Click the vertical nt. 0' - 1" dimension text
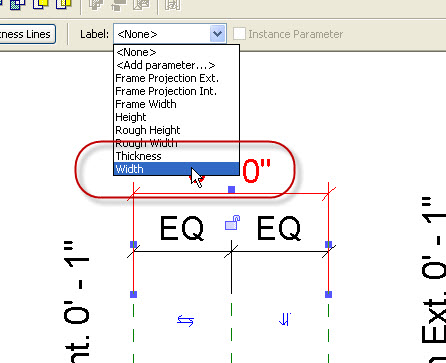The width and height of the screenshot is (446, 363). pyautogui.click(x=77, y=302)
